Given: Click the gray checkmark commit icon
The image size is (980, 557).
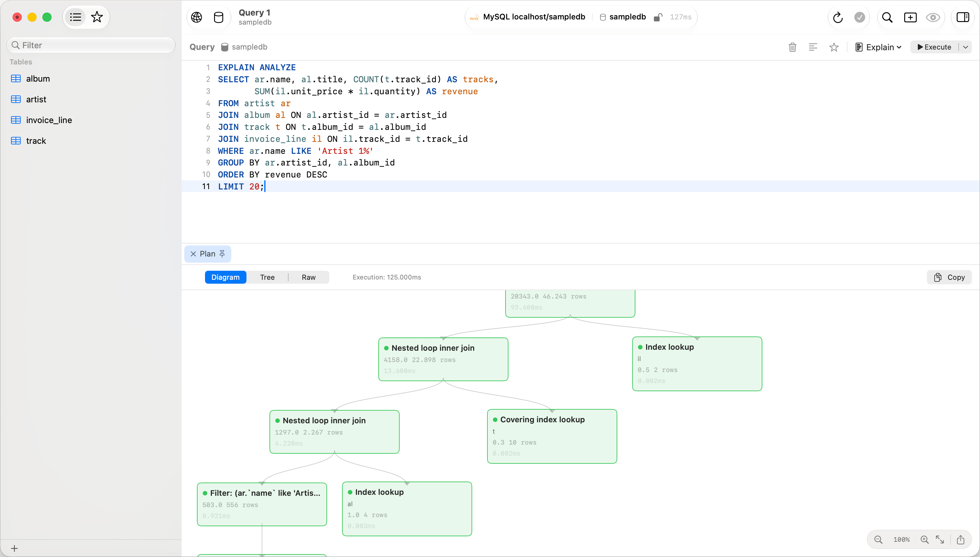Looking at the screenshot, I should click(859, 17).
